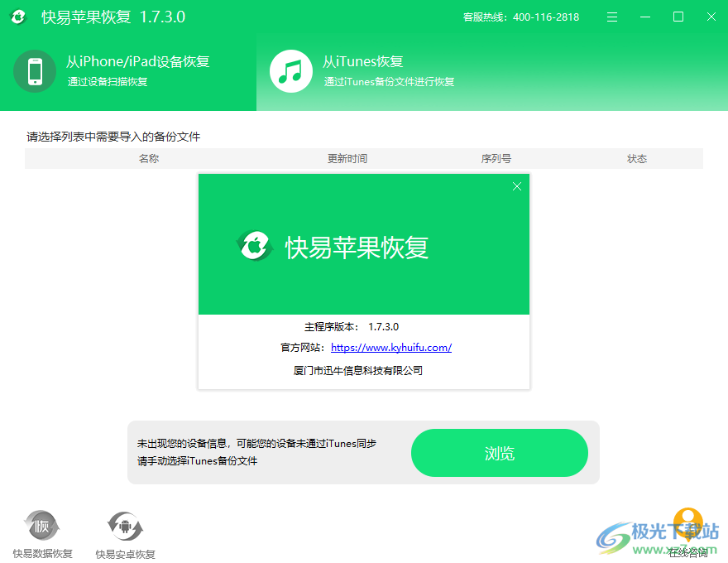Click company name 厦门市迅牛信息科技有限公司
728x563 pixels.
(358, 370)
